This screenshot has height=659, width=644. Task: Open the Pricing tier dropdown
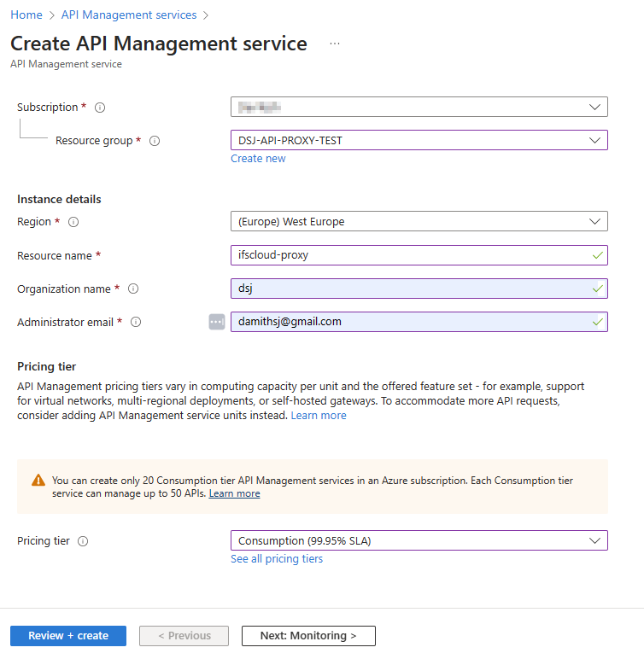[419, 540]
